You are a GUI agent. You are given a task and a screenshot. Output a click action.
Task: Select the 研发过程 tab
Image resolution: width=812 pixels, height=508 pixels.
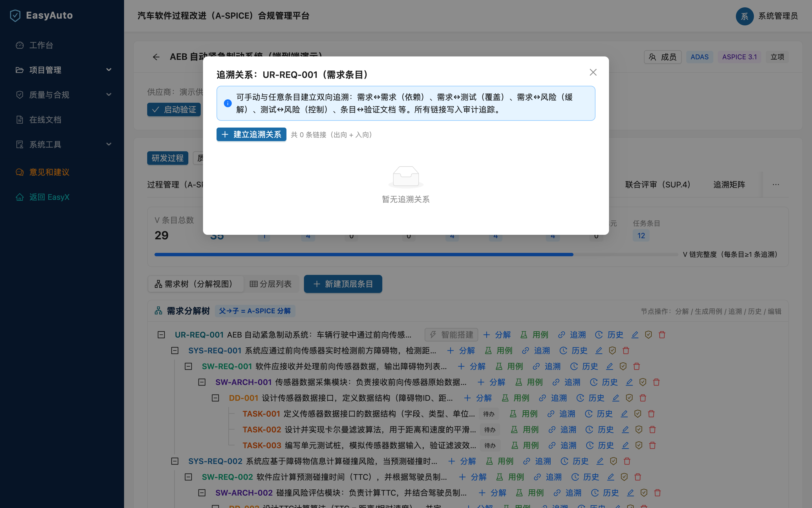point(167,158)
